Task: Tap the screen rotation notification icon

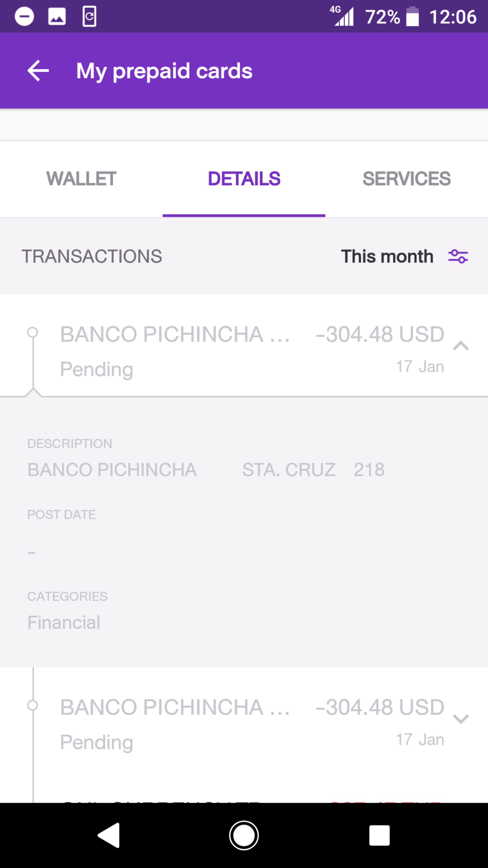Action: point(89,16)
